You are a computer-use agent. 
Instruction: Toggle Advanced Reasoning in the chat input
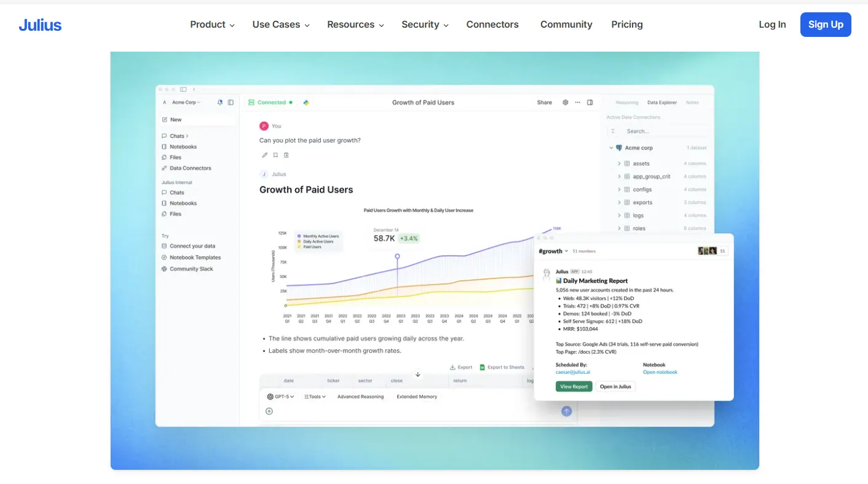point(360,397)
